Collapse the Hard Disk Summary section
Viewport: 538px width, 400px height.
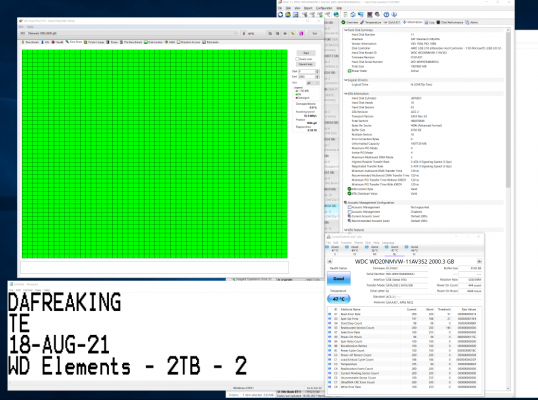346,30
